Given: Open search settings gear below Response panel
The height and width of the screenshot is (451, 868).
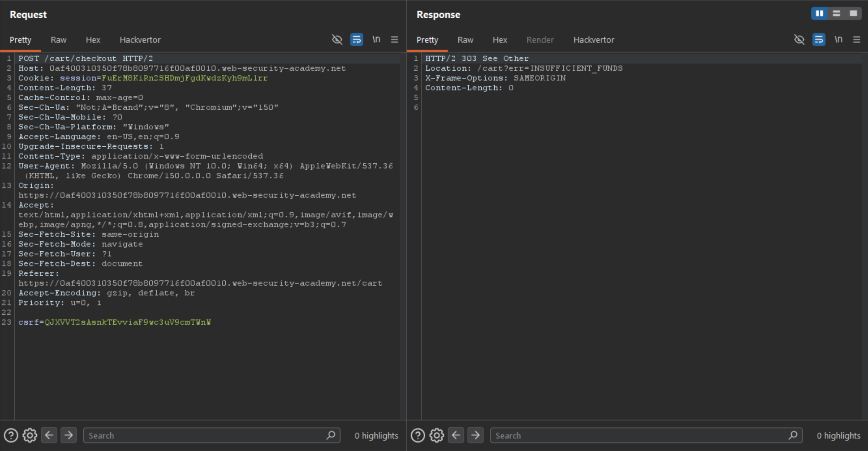Looking at the screenshot, I should click(x=437, y=435).
